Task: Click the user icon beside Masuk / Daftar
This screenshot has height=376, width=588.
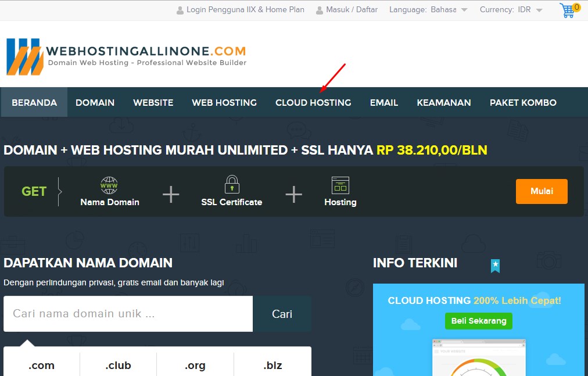Action: coord(320,10)
